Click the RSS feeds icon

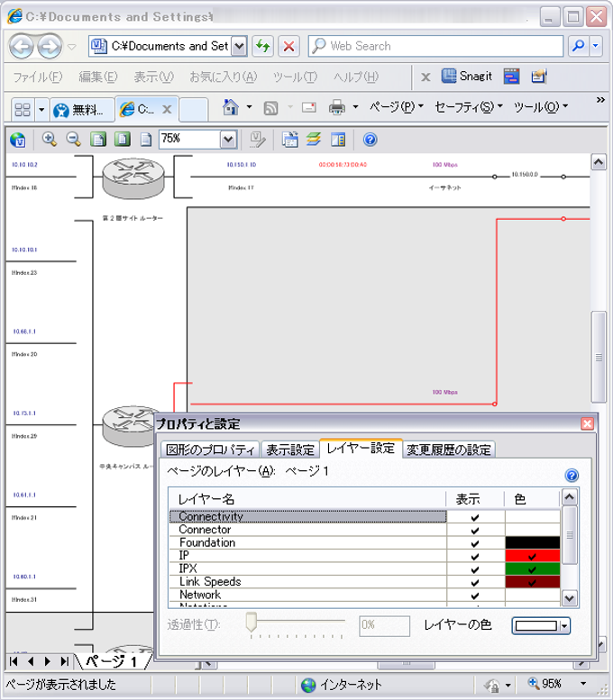(270, 107)
